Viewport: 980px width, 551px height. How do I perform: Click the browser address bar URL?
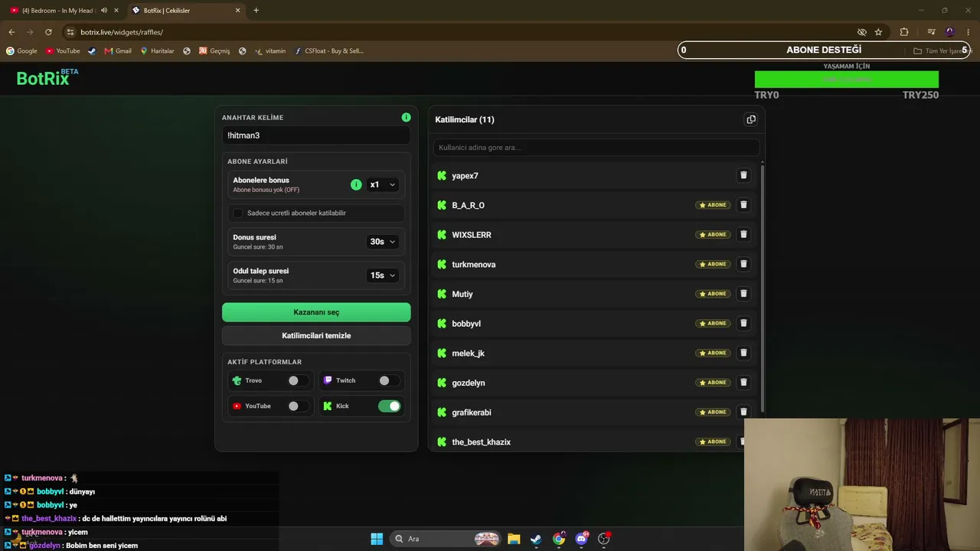pos(122,32)
